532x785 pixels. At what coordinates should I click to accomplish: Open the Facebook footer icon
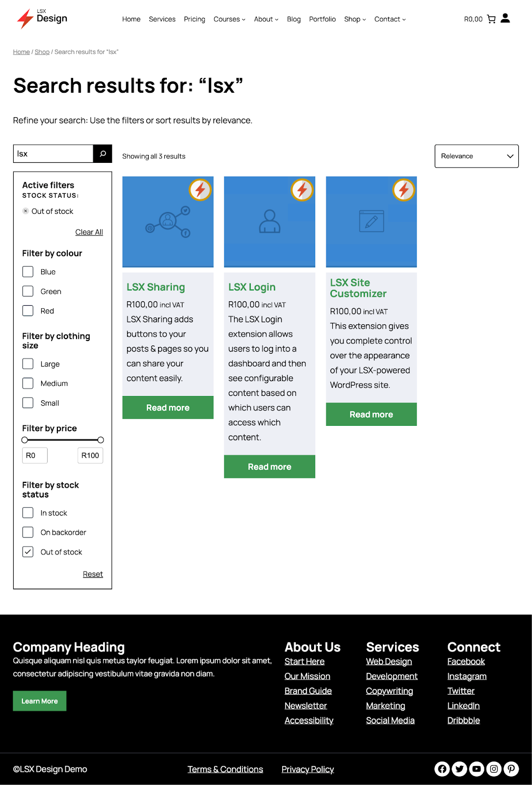coord(442,769)
